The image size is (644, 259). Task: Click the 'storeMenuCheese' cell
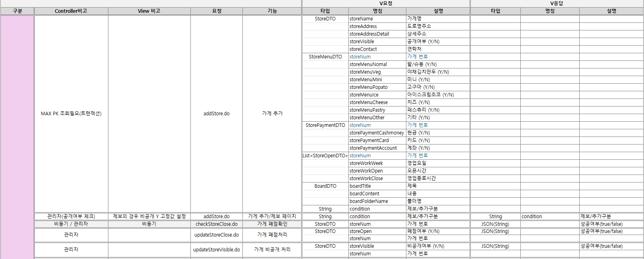coord(377,102)
